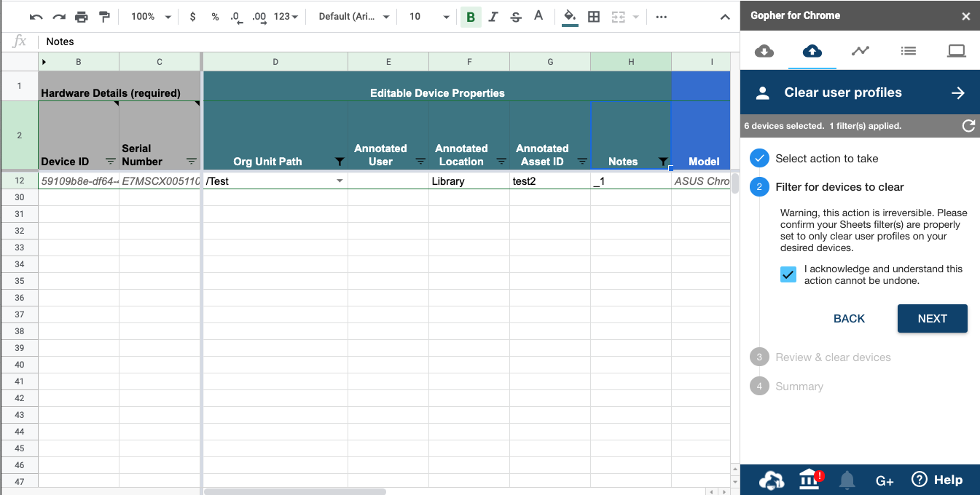Click the NEXT button

pos(932,319)
